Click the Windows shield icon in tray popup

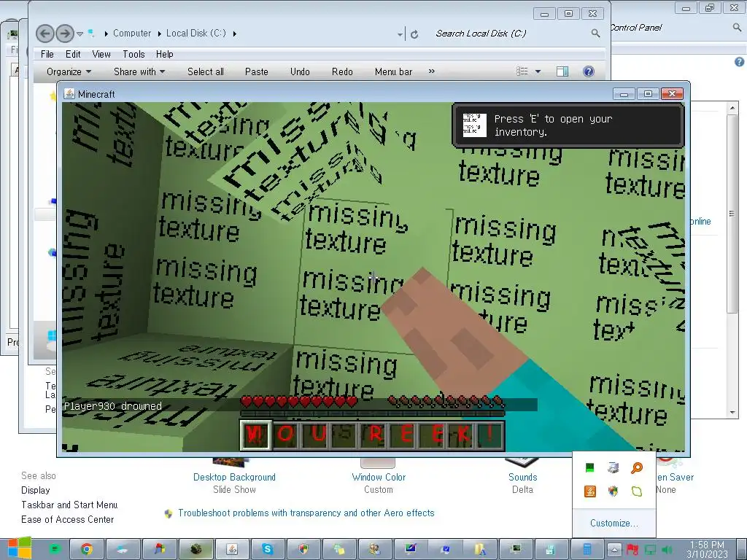613,491
